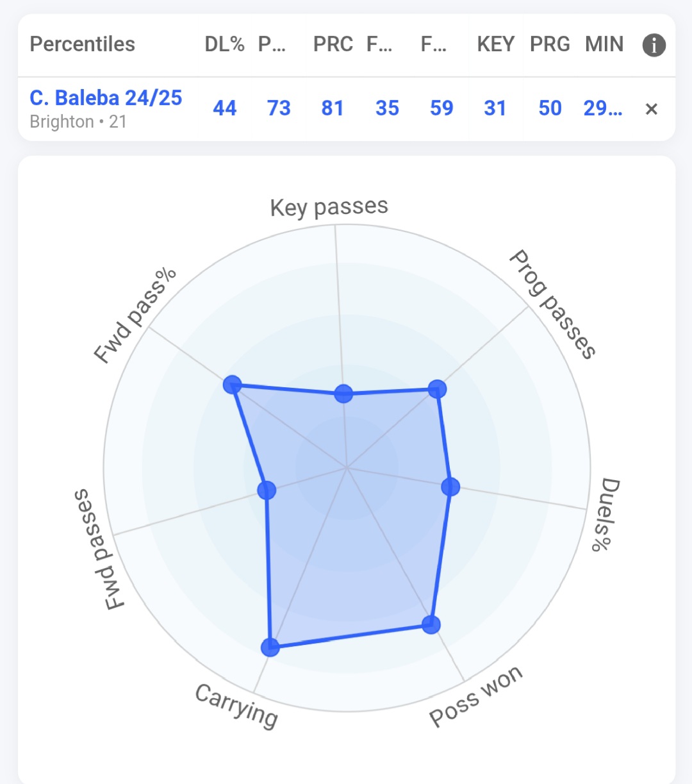
Task: Sort by the DL% column header
Action: [224, 44]
